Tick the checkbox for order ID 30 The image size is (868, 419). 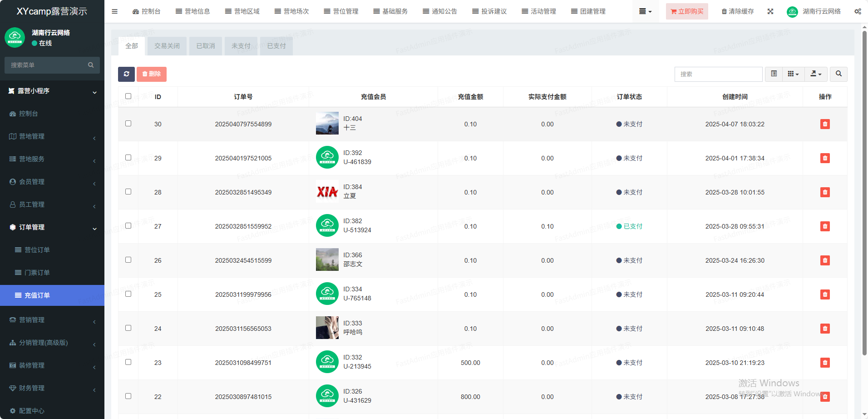point(128,124)
